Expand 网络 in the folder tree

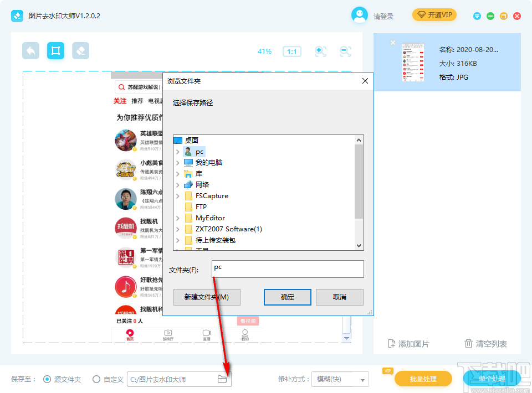[178, 184]
